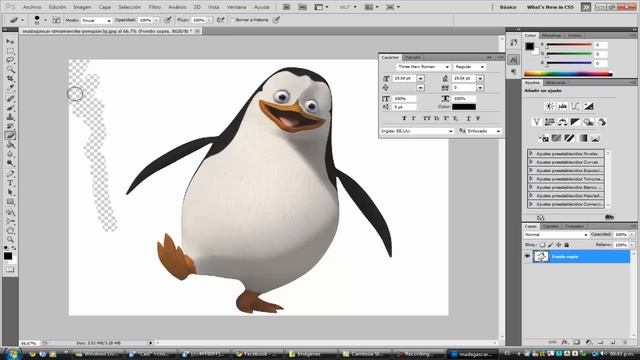This screenshot has width=640, height=360.
Task: Open the Inglés EE.UU. language dropdown
Action: (x=417, y=131)
